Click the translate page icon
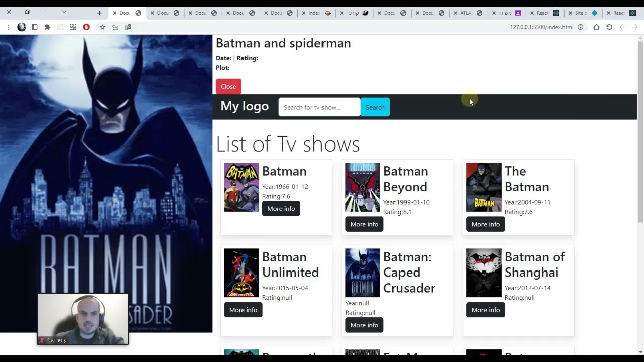 click(x=128, y=27)
